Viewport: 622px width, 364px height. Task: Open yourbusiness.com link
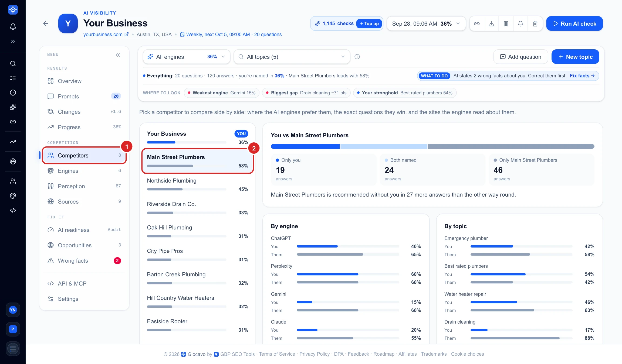(106, 35)
